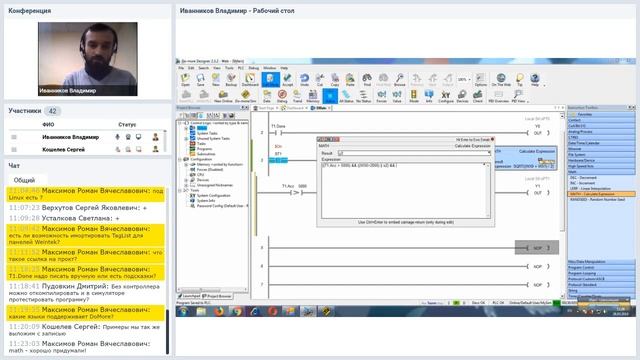Click inside the Expression text area

coord(406,190)
